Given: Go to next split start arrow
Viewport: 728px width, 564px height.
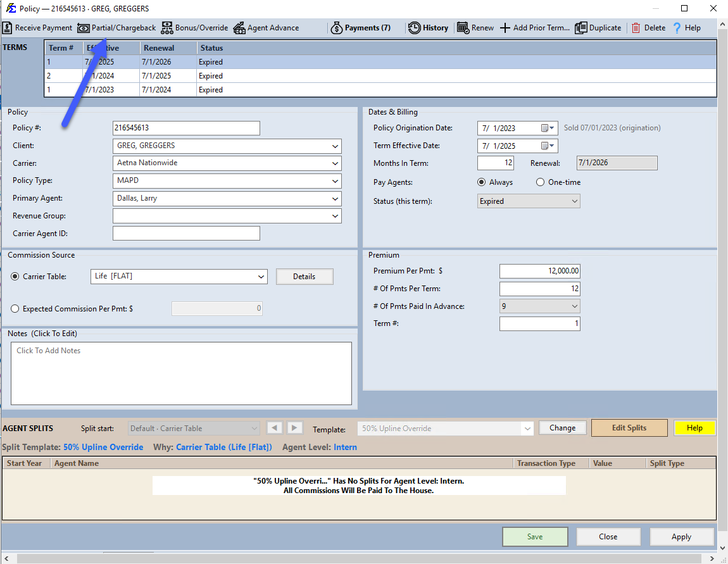Looking at the screenshot, I should pos(295,427).
